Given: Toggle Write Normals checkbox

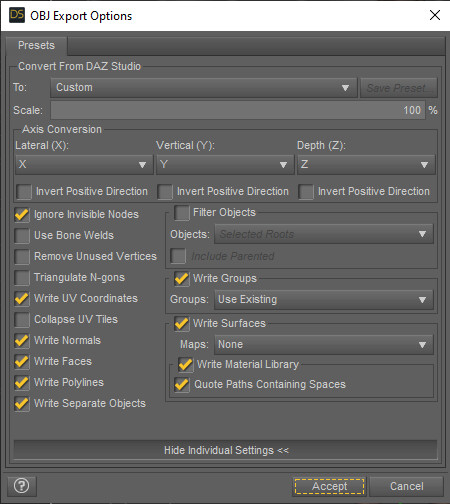Looking at the screenshot, I should 22,340.
